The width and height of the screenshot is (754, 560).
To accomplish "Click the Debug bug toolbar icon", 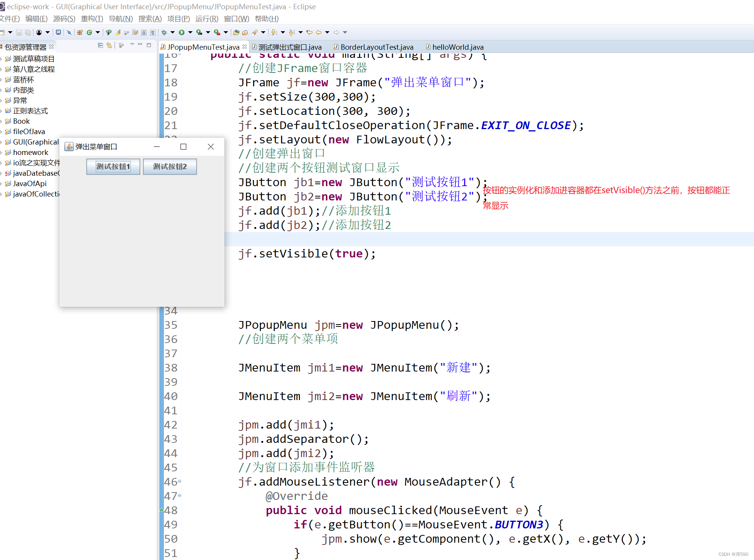I will pos(164,32).
